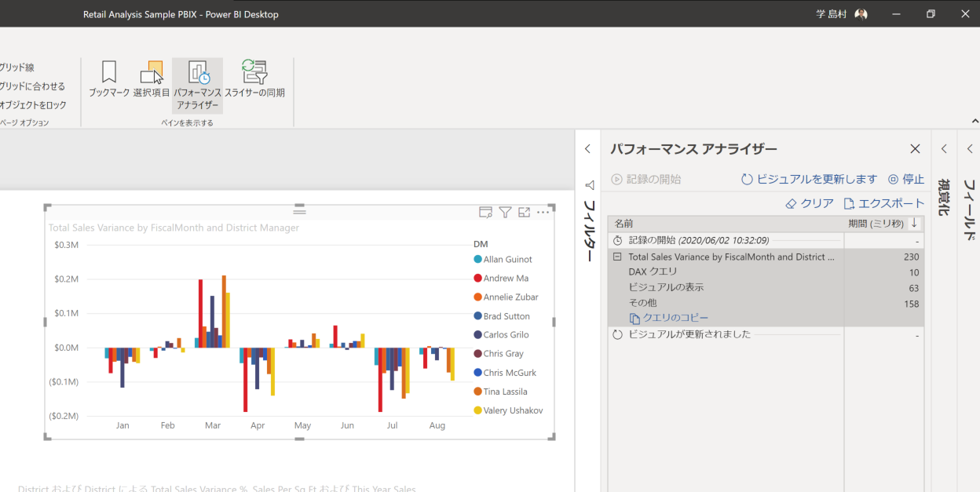
Task: Select the ビジュアルの表示 row
Action: 766,288
